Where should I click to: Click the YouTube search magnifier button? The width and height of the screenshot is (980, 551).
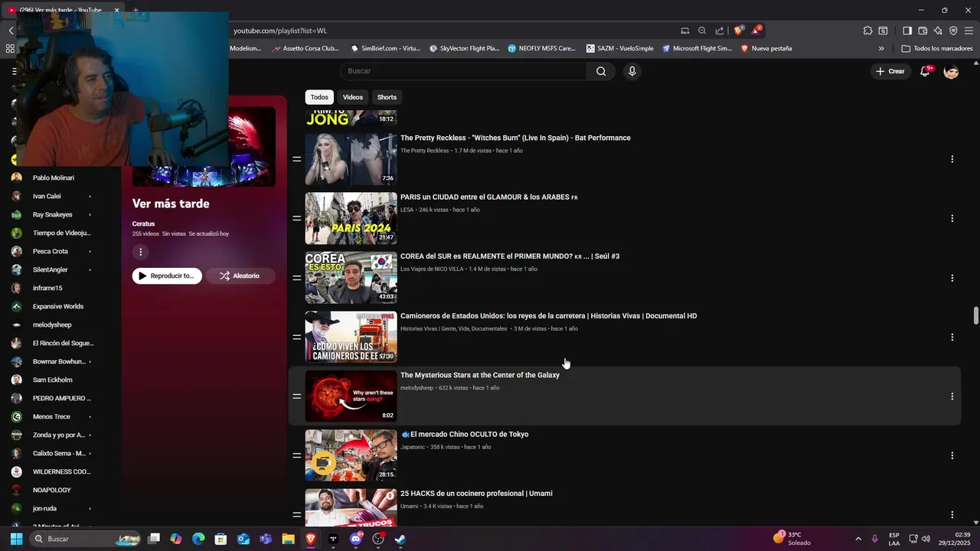(x=601, y=71)
